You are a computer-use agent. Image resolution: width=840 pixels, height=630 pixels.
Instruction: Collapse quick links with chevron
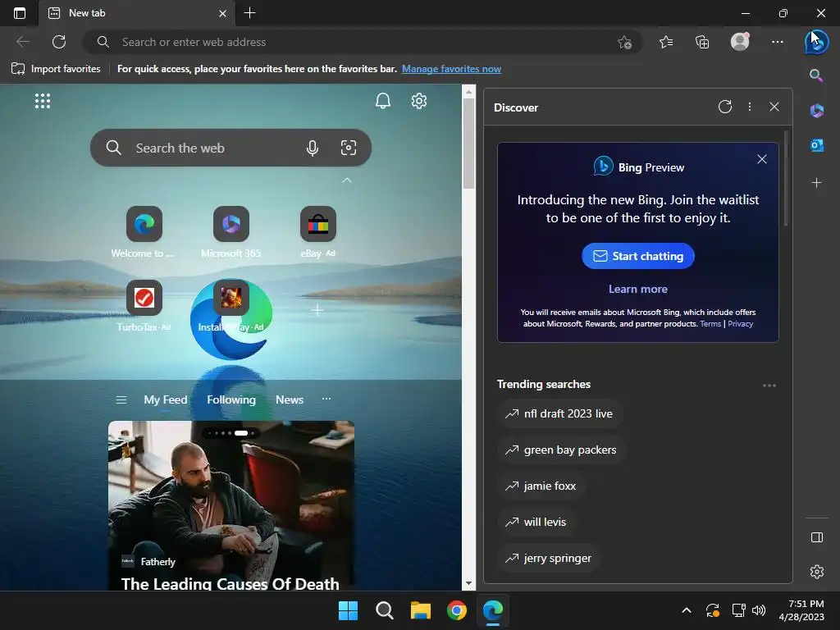(347, 180)
